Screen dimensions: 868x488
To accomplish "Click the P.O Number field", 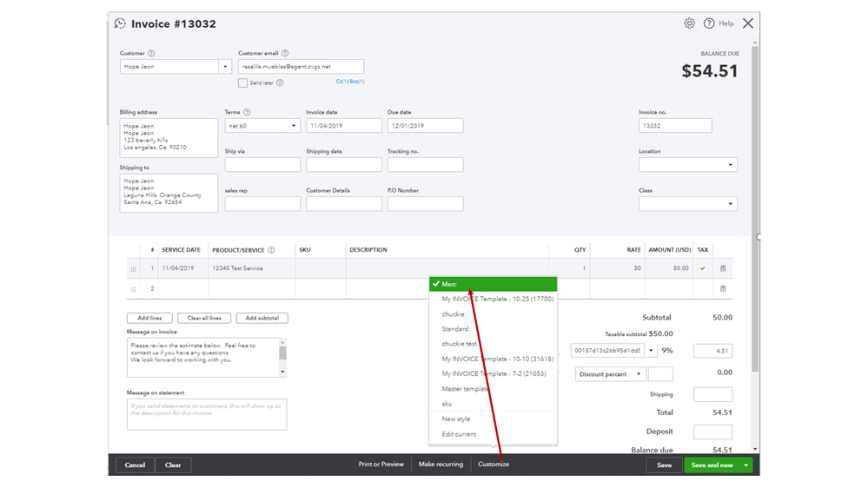I will [x=425, y=204].
